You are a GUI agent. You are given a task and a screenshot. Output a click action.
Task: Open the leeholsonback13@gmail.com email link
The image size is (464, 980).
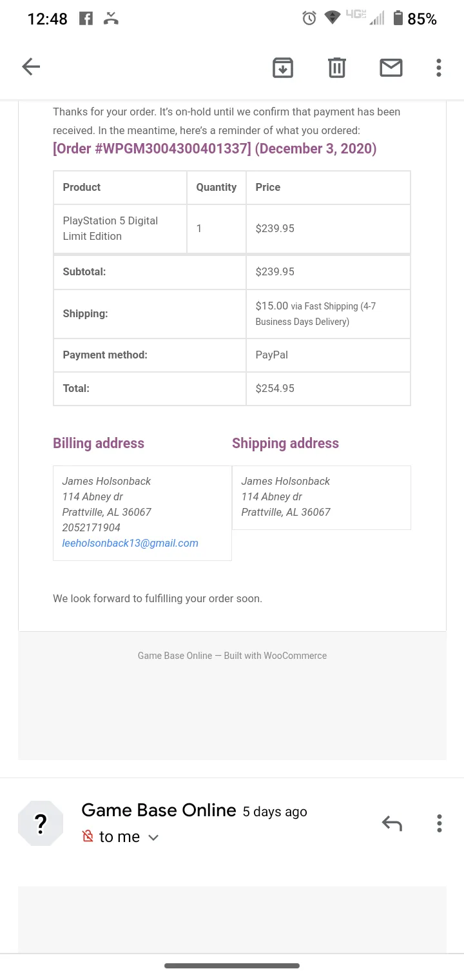click(x=130, y=543)
